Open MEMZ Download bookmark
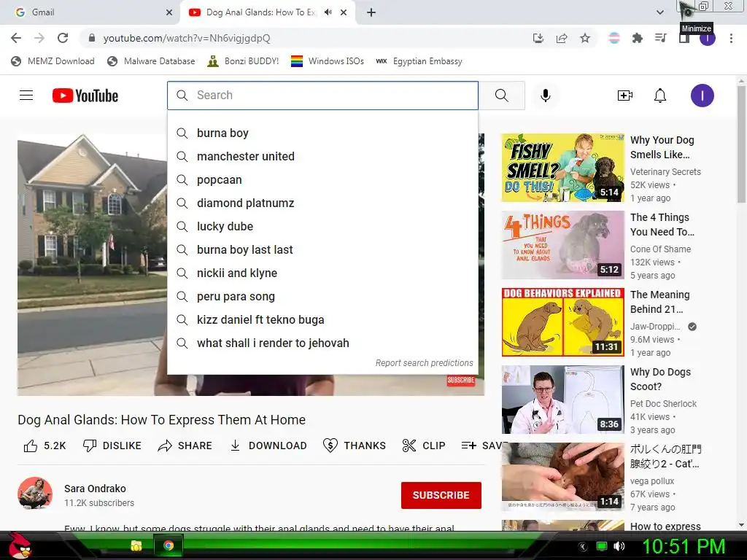 pos(53,61)
